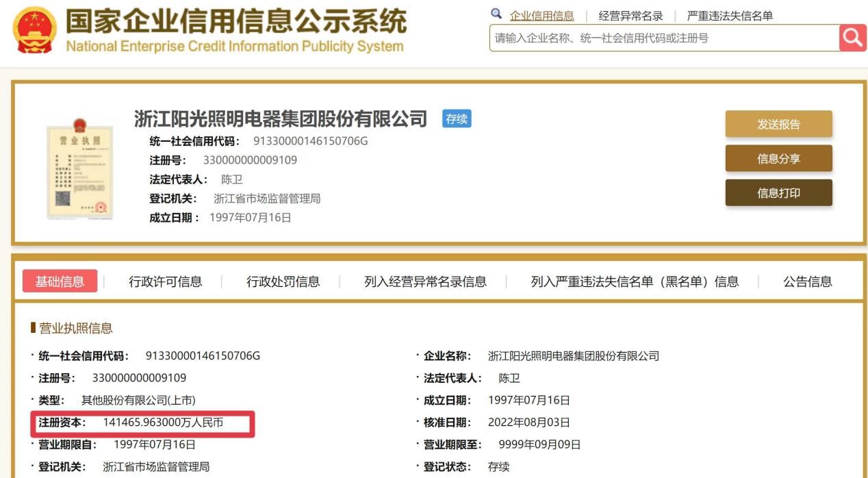
Task: Click the national emblem logo
Action: 35,31
